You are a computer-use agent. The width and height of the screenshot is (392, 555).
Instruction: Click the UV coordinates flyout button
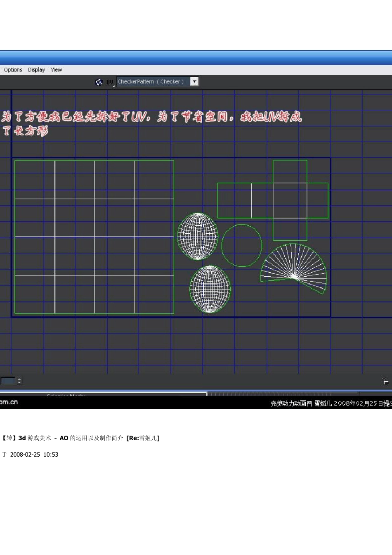coord(110,83)
